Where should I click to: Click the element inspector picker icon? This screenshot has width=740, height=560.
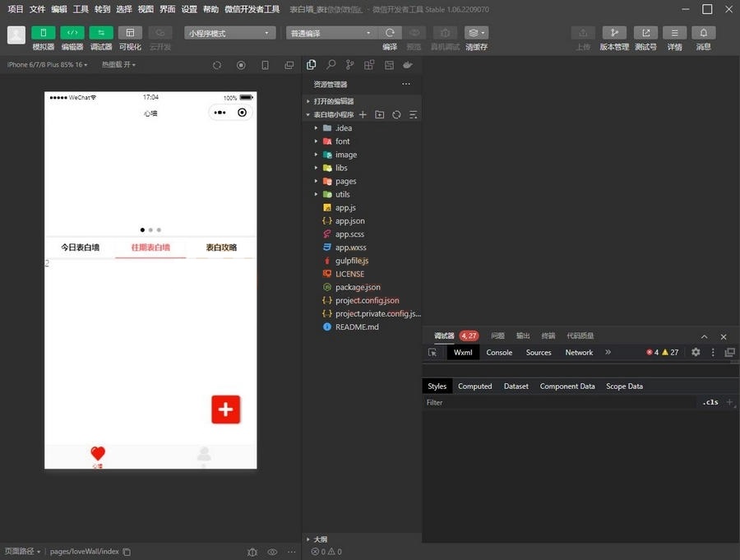coord(432,352)
